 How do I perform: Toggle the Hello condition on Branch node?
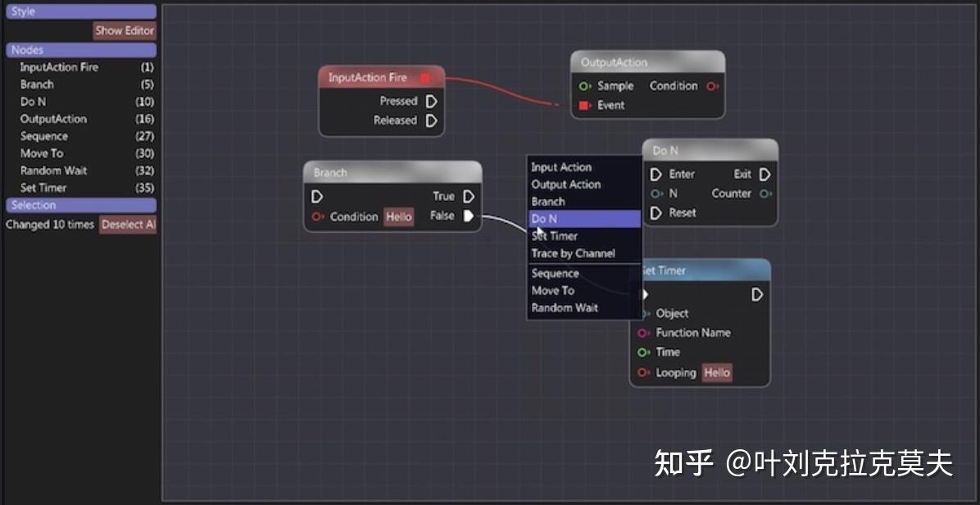tap(398, 216)
